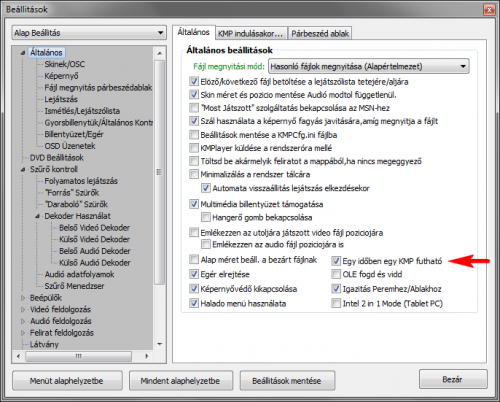Enable Minimalizálás a rendszer tálcára
500x402 pixels.
[x=194, y=174]
